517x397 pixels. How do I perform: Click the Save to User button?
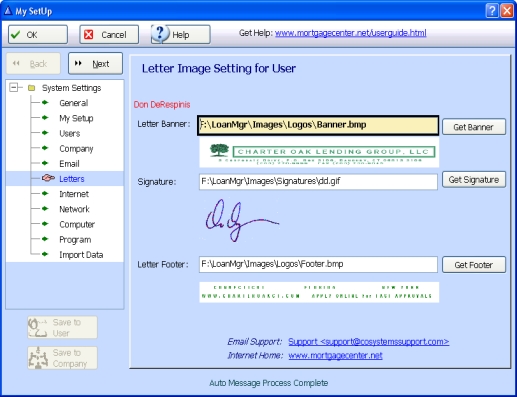pyautogui.click(x=62, y=327)
